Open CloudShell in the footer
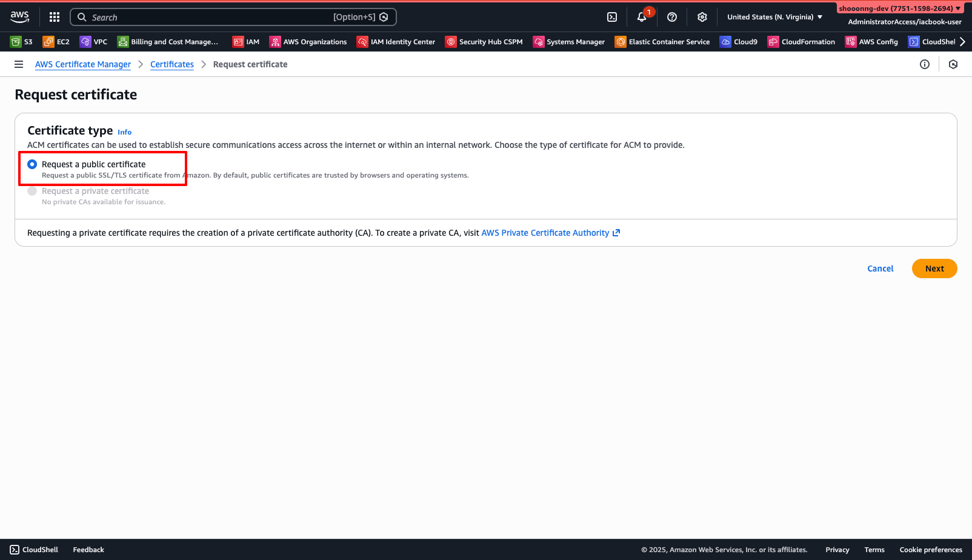The width and height of the screenshot is (972, 560). (x=34, y=550)
